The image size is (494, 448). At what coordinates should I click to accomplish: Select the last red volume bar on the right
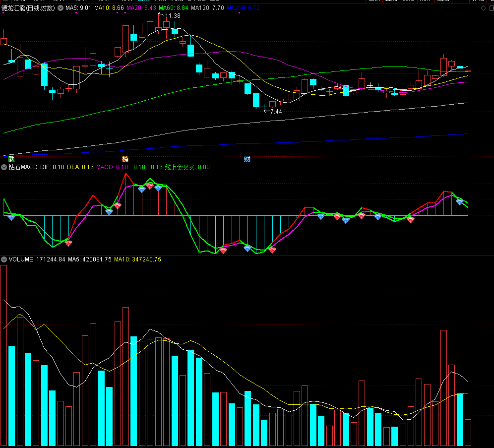pyautogui.click(x=468, y=433)
